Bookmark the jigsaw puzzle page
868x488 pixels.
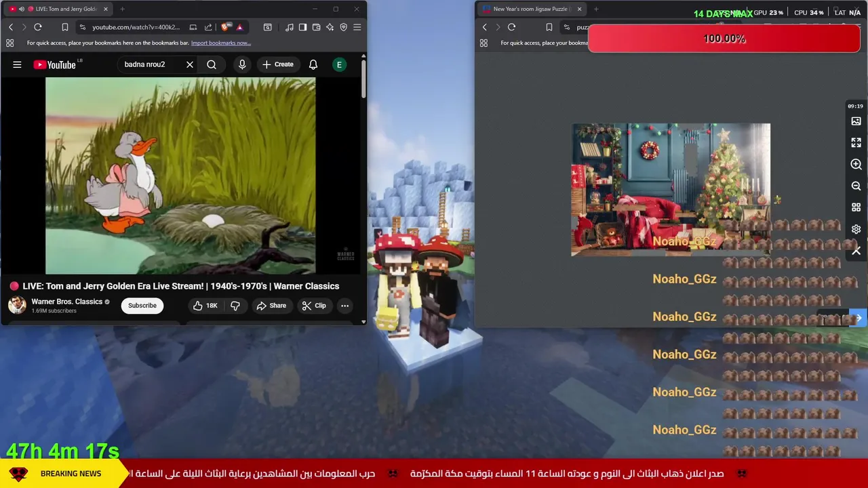pyautogui.click(x=549, y=27)
